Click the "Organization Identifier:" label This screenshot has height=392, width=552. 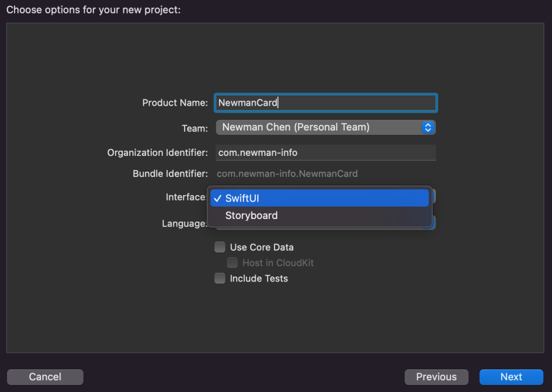point(158,153)
